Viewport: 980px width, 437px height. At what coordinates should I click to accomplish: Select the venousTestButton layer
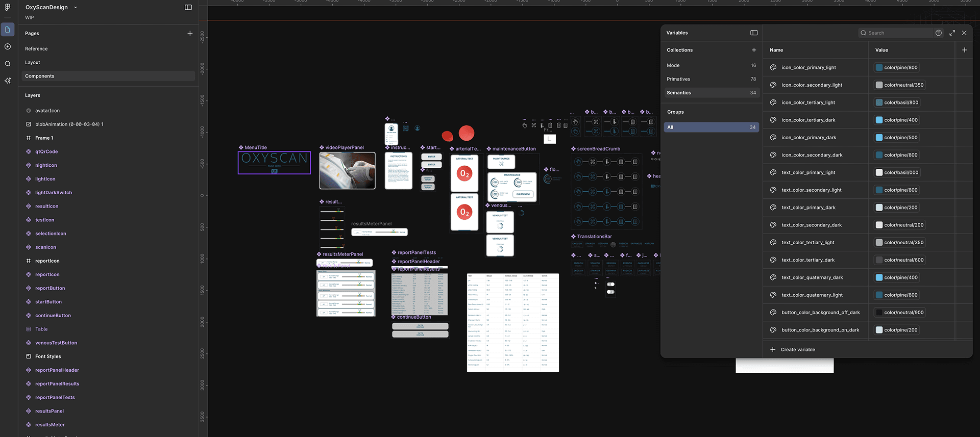click(56, 343)
